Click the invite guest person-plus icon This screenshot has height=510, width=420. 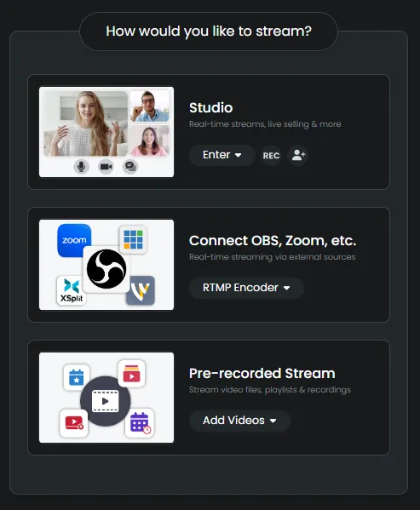[298, 156]
